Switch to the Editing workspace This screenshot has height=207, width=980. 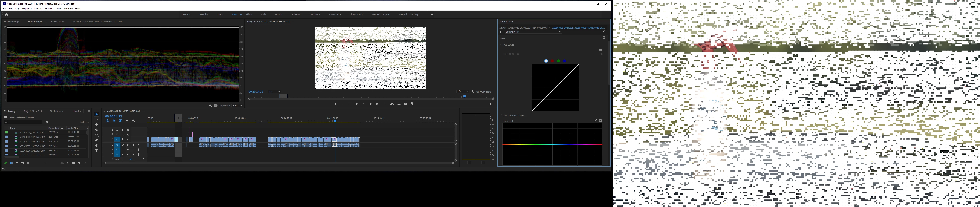(220, 15)
